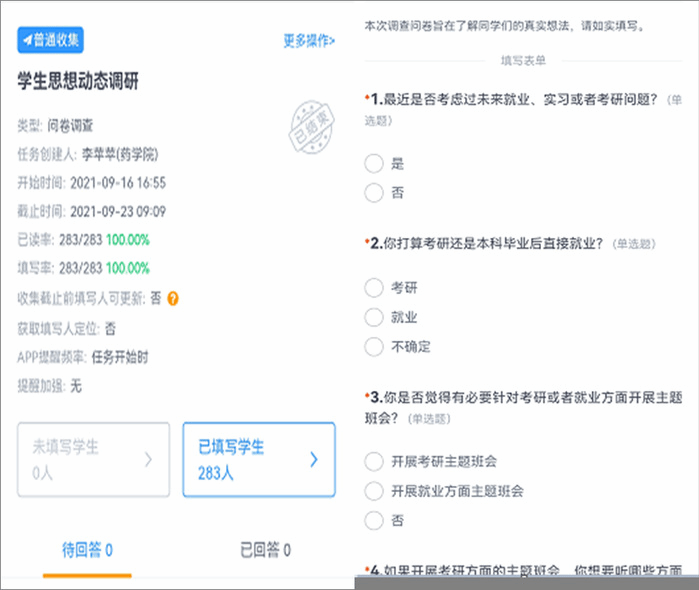The height and width of the screenshot is (590, 699).
Task: Select 是 for question 1
Action: [374, 163]
